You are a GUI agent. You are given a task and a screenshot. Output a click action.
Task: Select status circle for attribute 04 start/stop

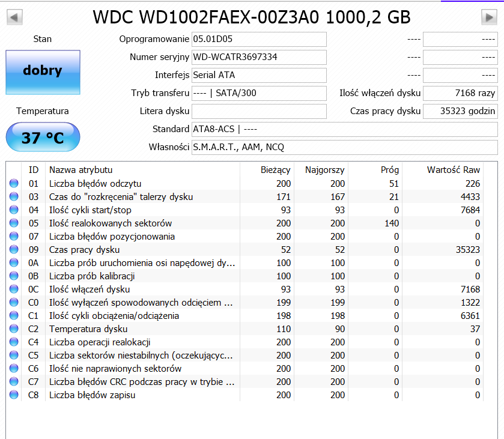coord(14,210)
